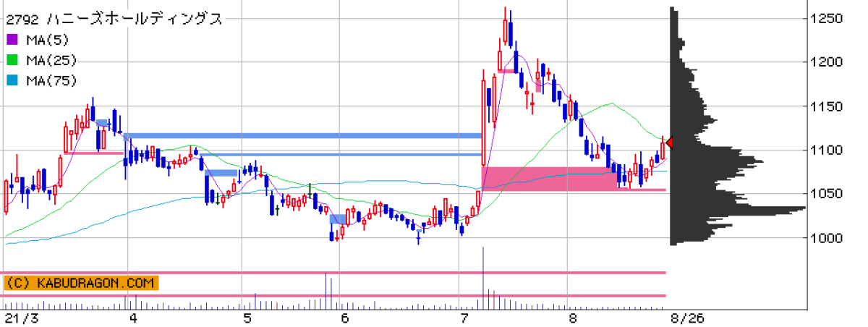The width and height of the screenshot is (868, 327).
Task: Click the MA(25) legend label
Action: tap(51, 61)
